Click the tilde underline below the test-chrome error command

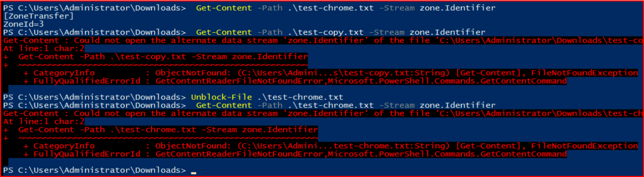(x=168, y=139)
